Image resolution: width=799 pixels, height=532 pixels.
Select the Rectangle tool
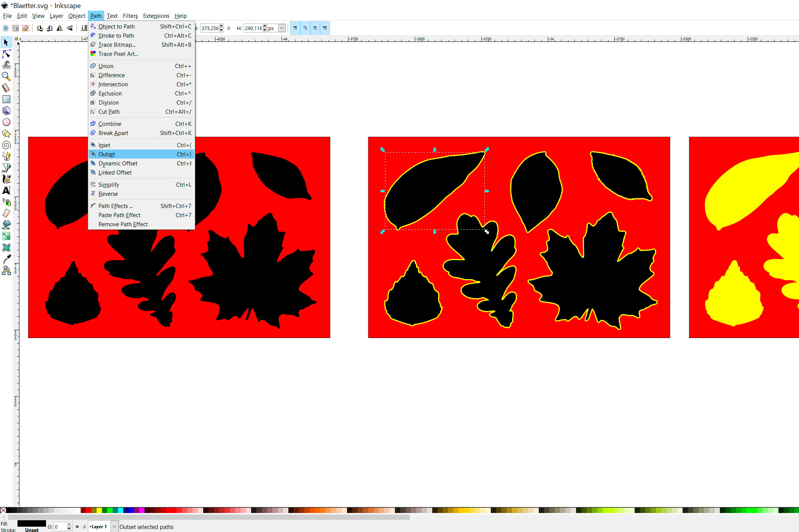click(6, 99)
